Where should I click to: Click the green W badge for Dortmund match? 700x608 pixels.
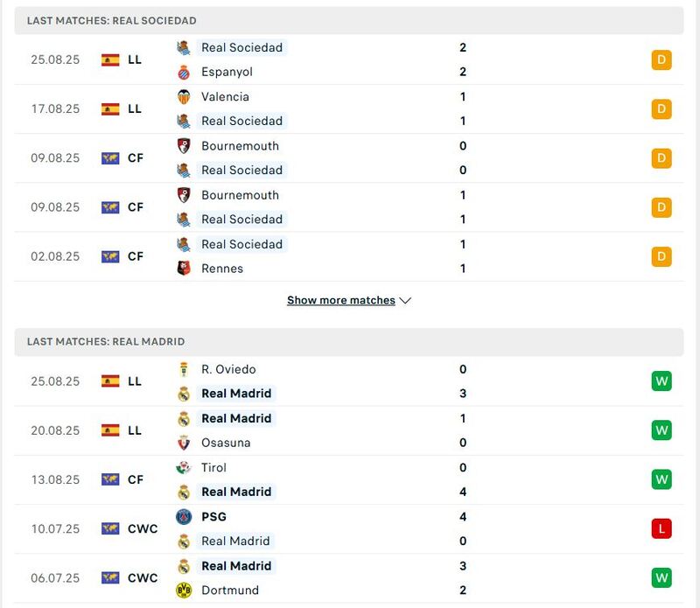tap(661, 577)
